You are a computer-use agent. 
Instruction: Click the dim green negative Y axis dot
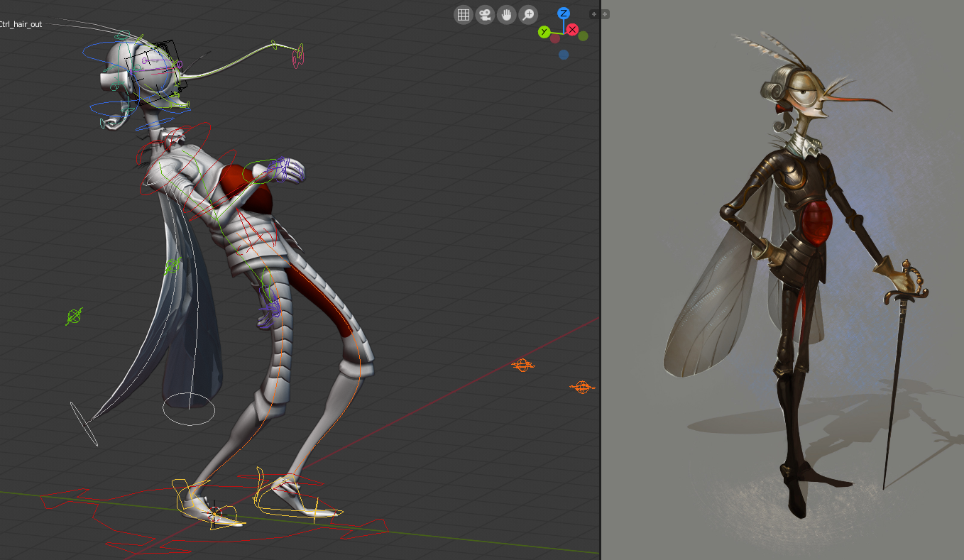584,35
